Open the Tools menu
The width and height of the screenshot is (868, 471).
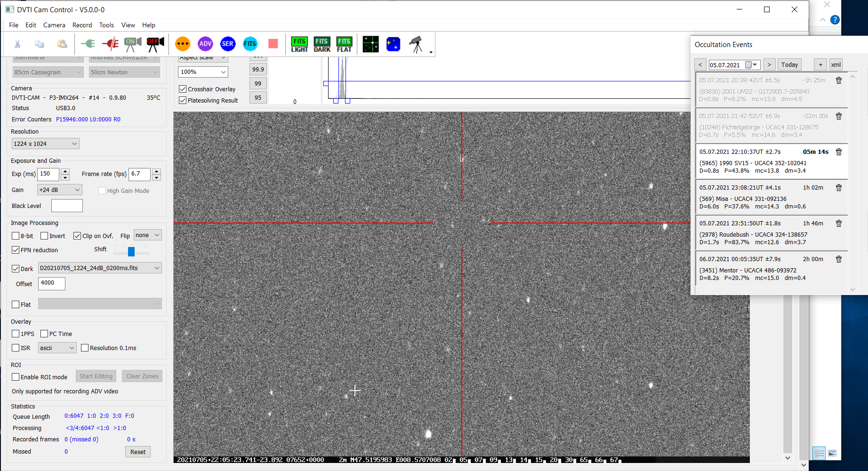tap(106, 25)
